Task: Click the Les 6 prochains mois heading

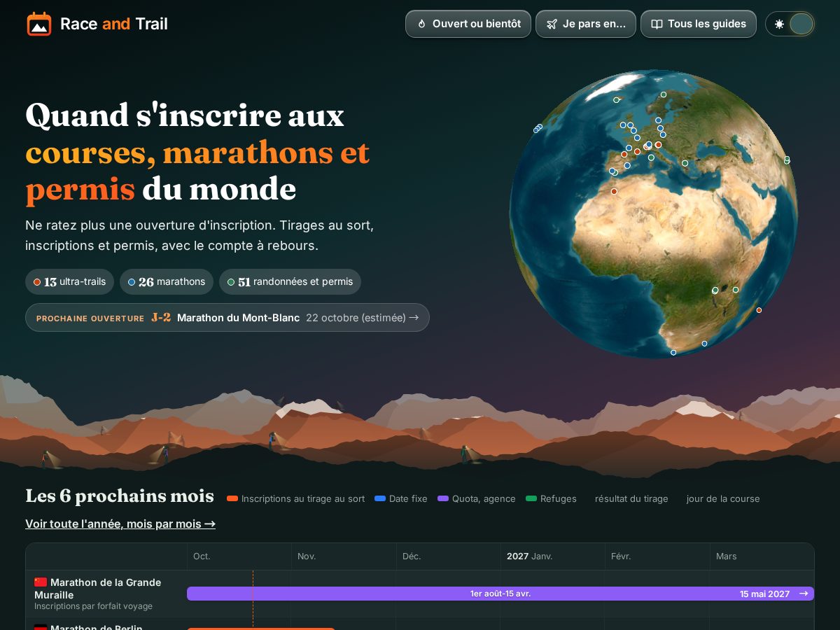Action: 120,496
